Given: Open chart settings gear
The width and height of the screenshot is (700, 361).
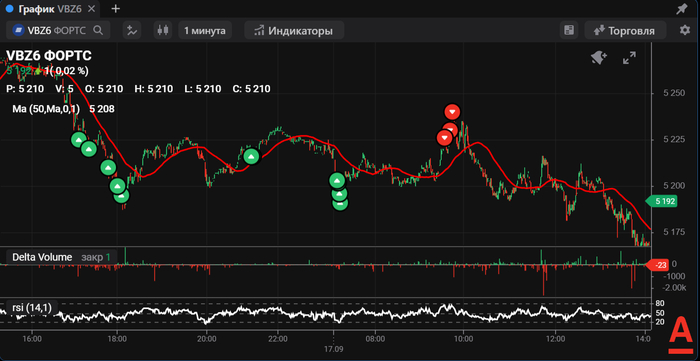Looking at the screenshot, I should (x=684, y=30).
